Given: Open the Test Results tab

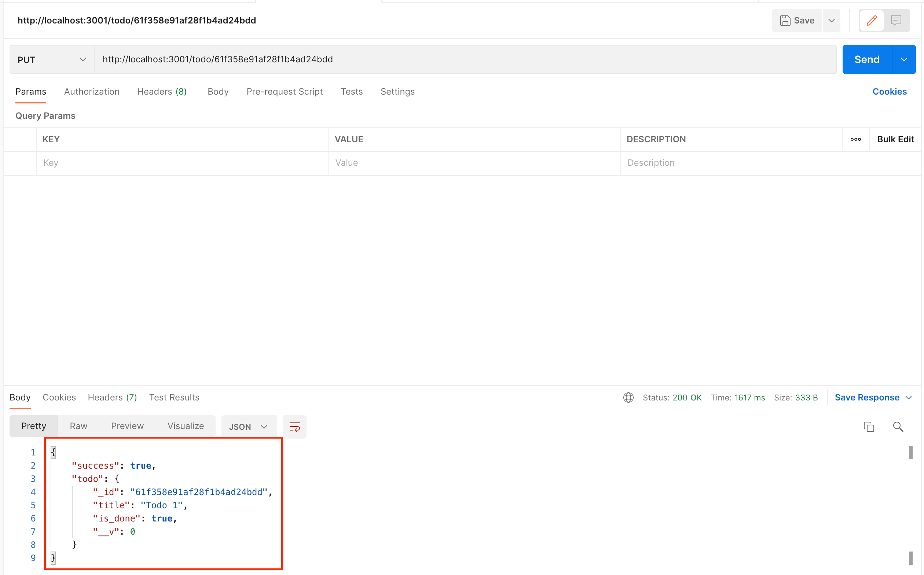Looking at the screenshot, I should tap(174, 398).
